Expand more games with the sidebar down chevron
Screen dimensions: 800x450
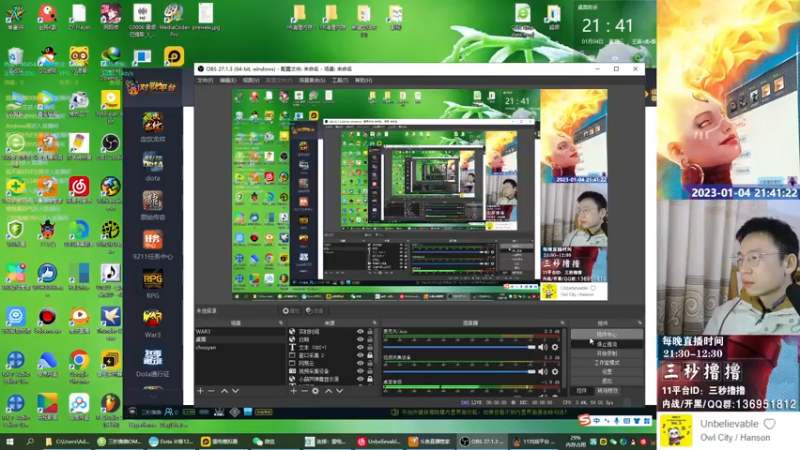(153, 396)
